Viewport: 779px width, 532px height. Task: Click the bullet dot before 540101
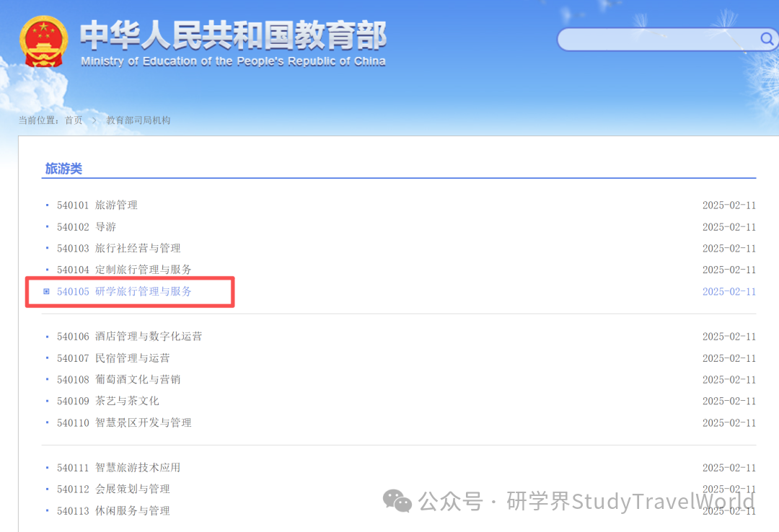pos(47,205)
